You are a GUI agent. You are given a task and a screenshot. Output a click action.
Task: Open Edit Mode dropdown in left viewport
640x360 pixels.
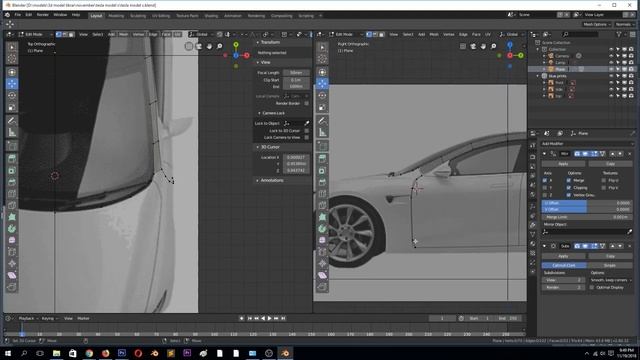pyautogui.click(x=34, y=34)
